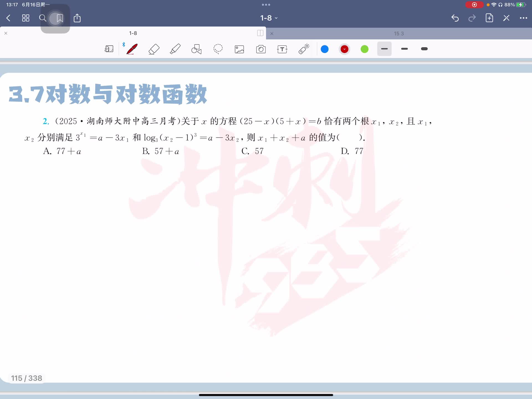Image resolution: width=532 pixels, height=399 pixels.
Task: Choose the Shapes tool
Action: [196, 49]
